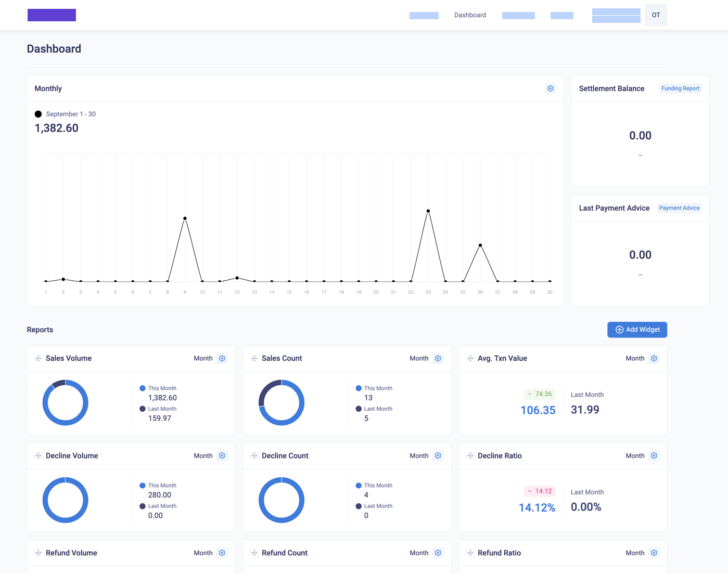Open Refund Ratio widget settings gear
The image size is (728, 574).
tap(654, 553)
